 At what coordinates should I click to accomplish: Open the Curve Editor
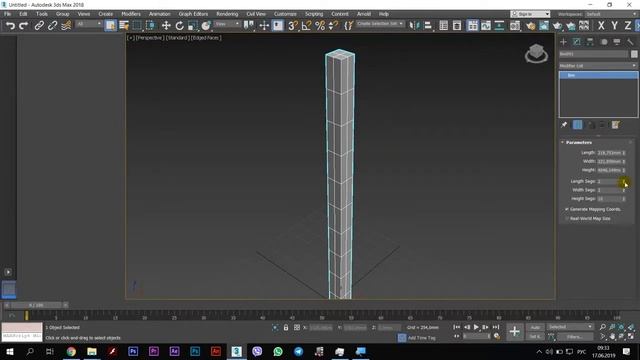coord(486,26)
